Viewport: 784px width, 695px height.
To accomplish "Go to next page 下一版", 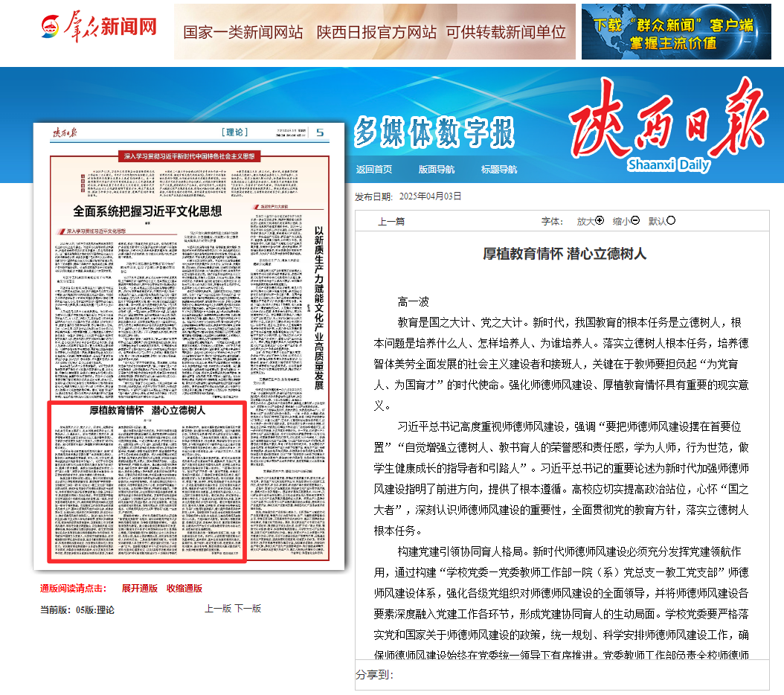I will point(248,608).
